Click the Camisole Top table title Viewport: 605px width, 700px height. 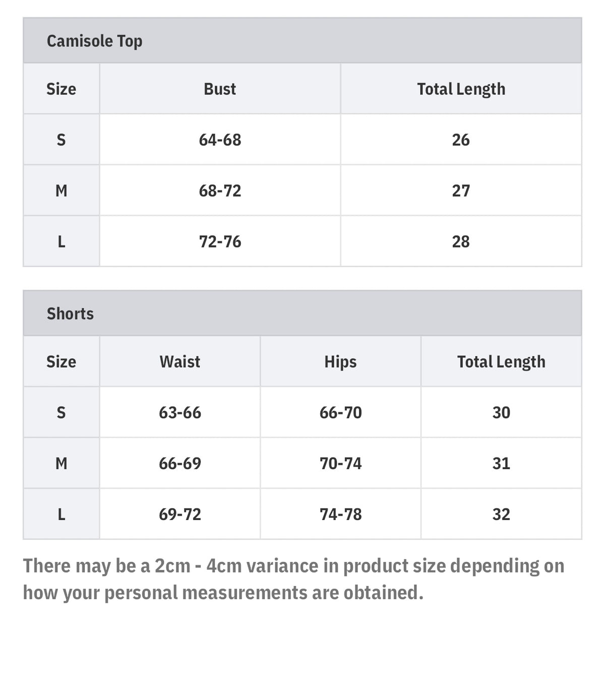point(94,41)
